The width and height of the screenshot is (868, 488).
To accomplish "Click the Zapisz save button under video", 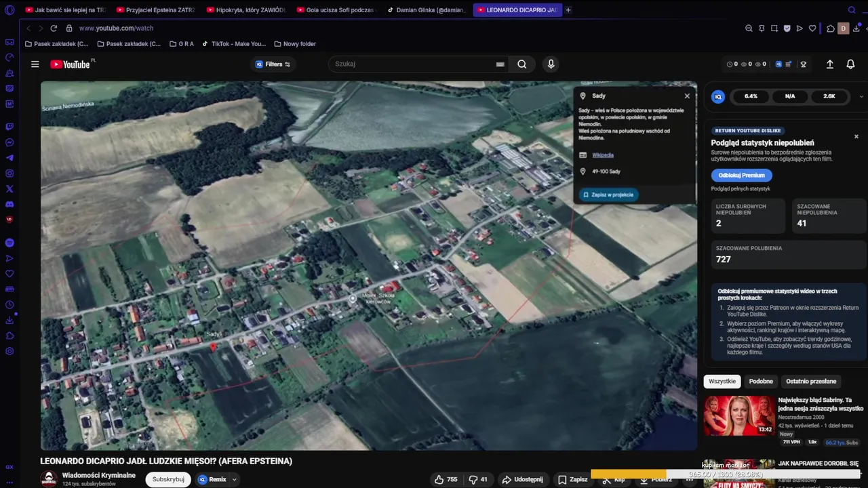I will (x=573, y=479).
